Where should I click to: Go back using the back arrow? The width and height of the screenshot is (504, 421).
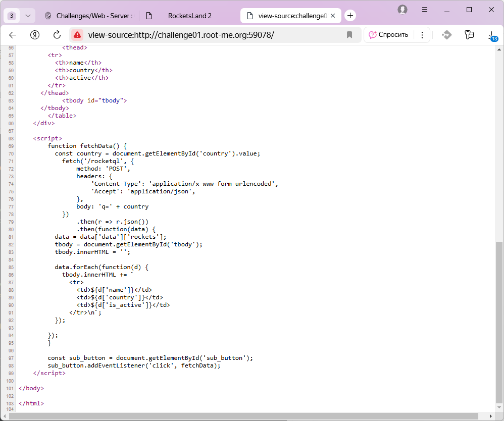(x=13, y=35)
